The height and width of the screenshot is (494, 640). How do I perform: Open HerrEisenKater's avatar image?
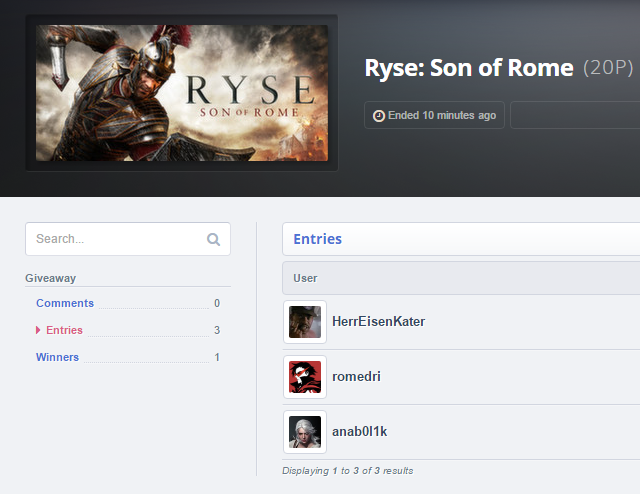click(x=305, y=322)
